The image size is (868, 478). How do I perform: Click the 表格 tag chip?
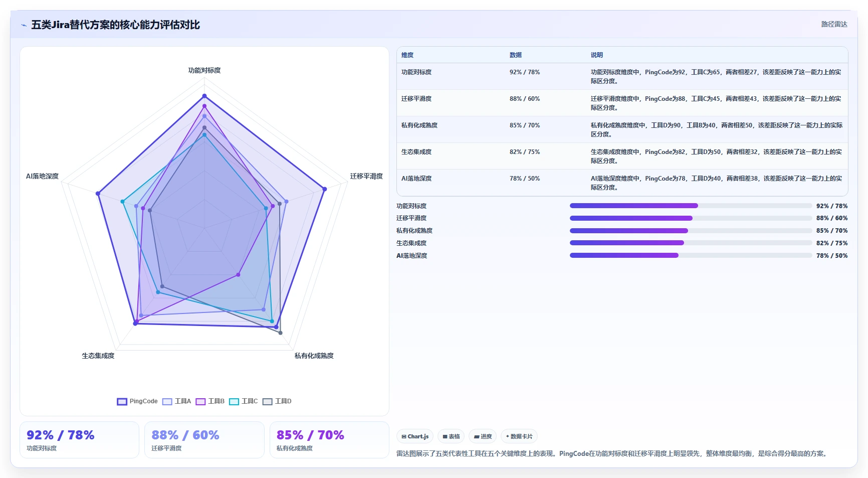point(451,436)
